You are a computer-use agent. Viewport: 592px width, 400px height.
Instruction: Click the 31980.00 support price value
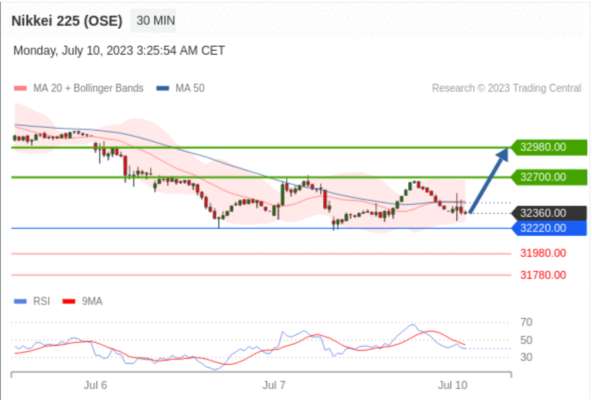tap(543, 253)
